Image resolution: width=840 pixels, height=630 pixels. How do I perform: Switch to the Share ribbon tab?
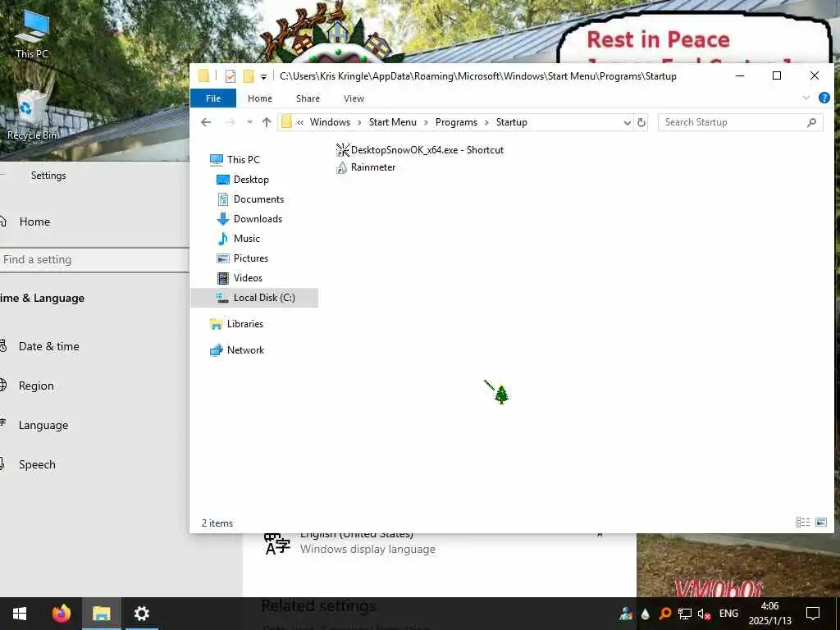308,98
